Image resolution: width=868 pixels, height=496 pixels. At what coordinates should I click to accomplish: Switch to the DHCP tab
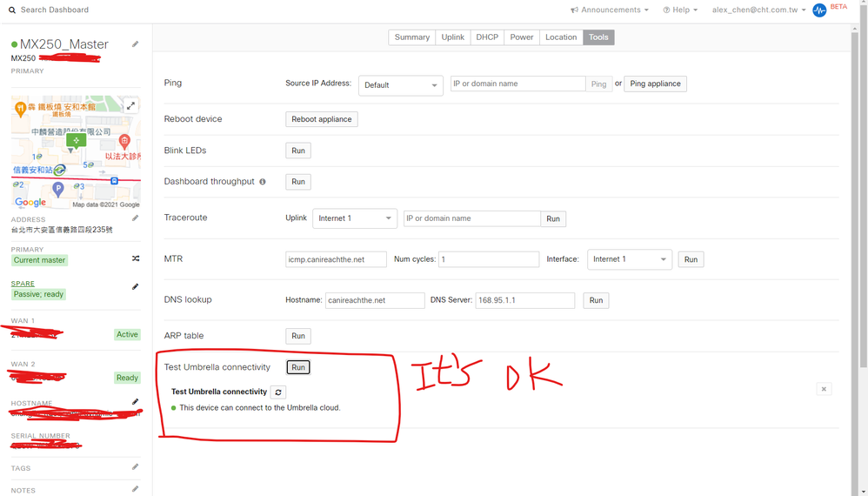click(487, 37)
